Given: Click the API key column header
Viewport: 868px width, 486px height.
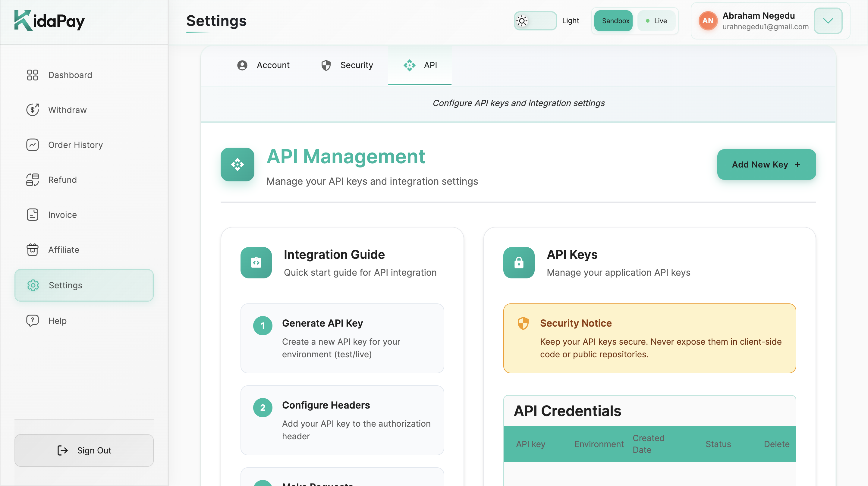Looking at the screenshot, I should tap(531, 444).
